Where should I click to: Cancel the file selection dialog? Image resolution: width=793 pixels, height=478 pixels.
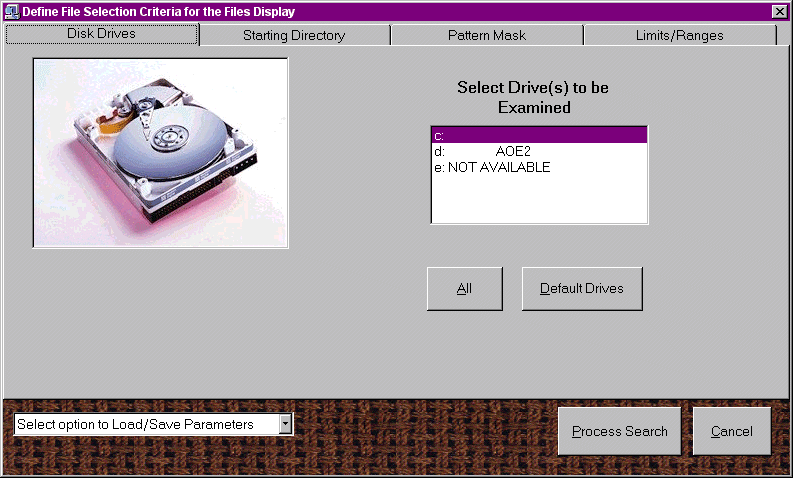pyautogui.click(x=732, y=431)
